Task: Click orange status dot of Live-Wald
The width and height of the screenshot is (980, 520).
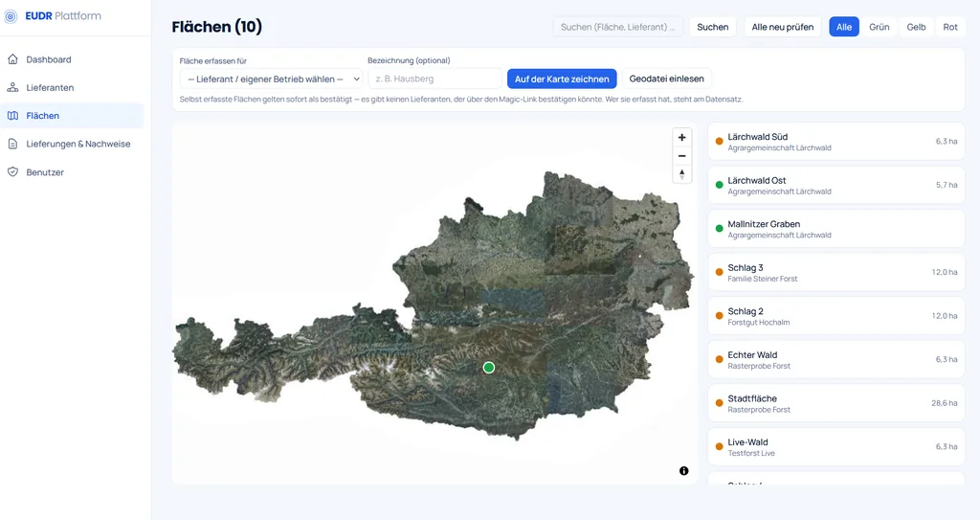Action: [720, 447]
